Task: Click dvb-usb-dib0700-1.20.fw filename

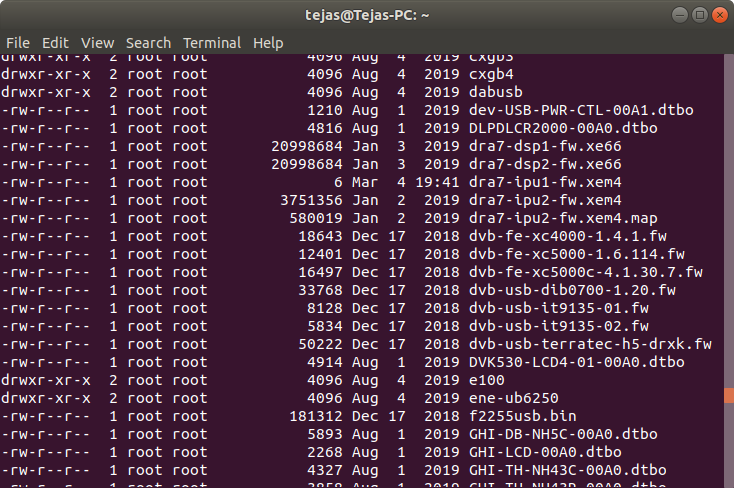Action: 572,290
